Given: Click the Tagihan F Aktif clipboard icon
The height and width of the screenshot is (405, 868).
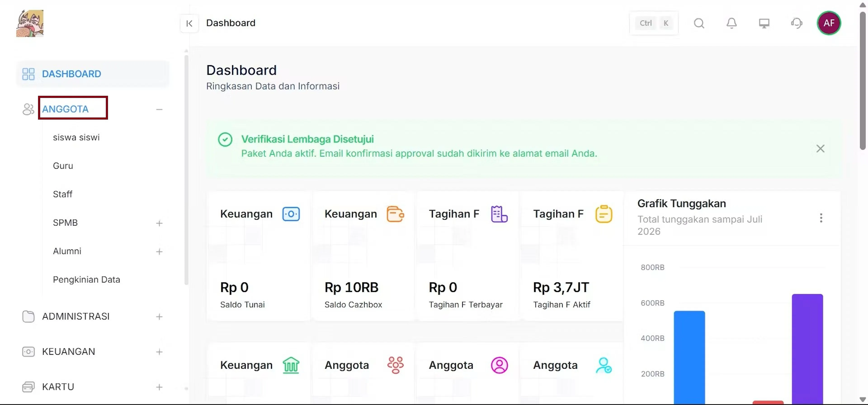Looking at the screenshot, I should [x=604, y=214].
